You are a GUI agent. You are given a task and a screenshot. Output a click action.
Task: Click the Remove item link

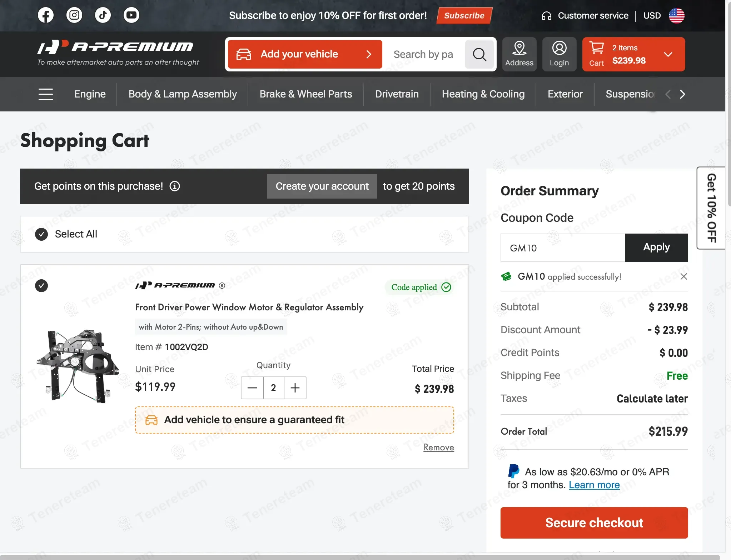tap(438, 447)
